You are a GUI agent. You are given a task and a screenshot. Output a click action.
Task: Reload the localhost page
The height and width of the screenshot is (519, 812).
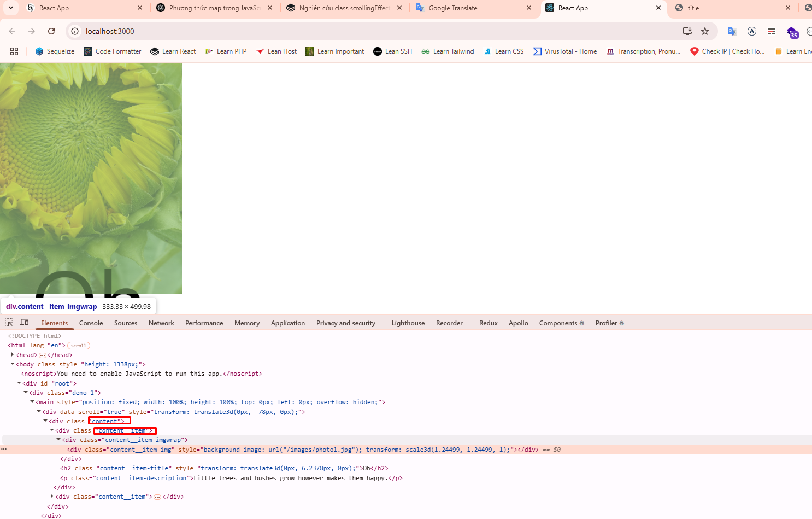click(x=51, y=31)
